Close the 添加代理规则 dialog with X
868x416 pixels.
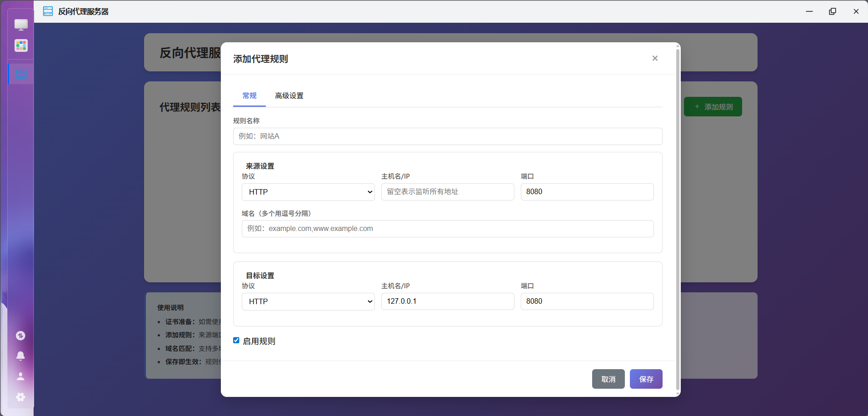tap(655, 58)
